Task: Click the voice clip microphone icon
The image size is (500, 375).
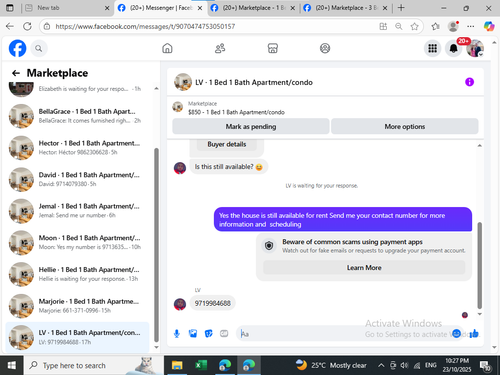Action: tap(177, 333)
